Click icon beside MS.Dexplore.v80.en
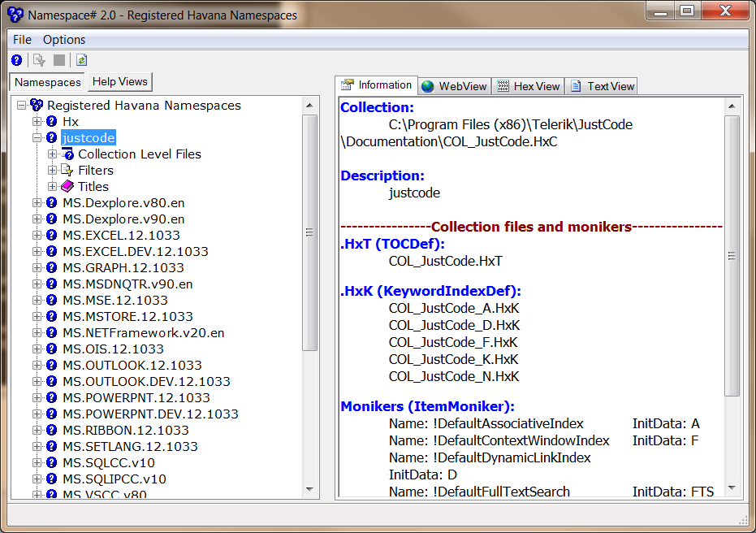Screen dimensions: 756x533 click(52, 202)
